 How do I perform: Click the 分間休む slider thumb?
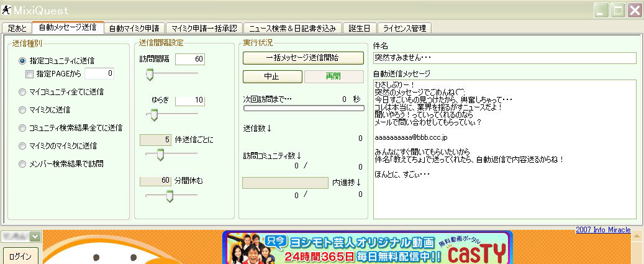169,197
